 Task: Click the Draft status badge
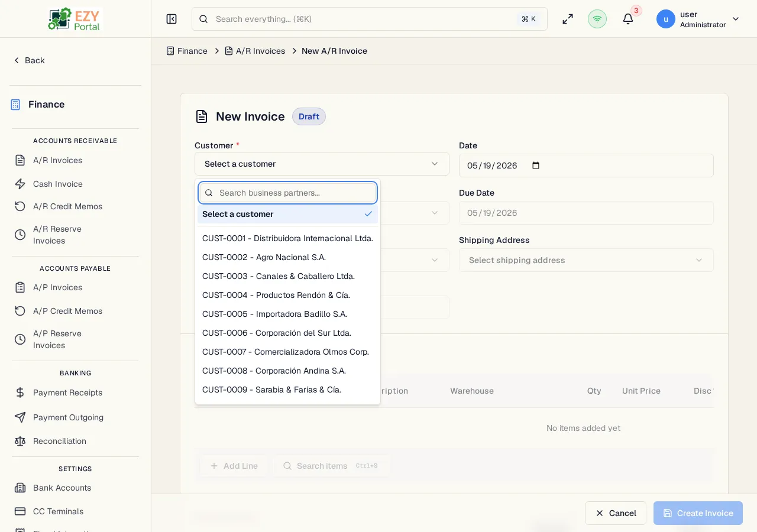coord(309,116)
